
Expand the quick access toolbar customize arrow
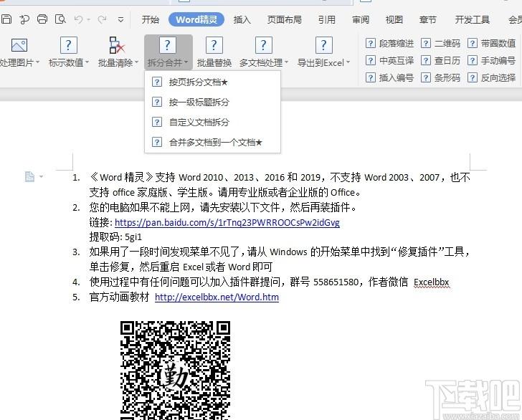121,20
